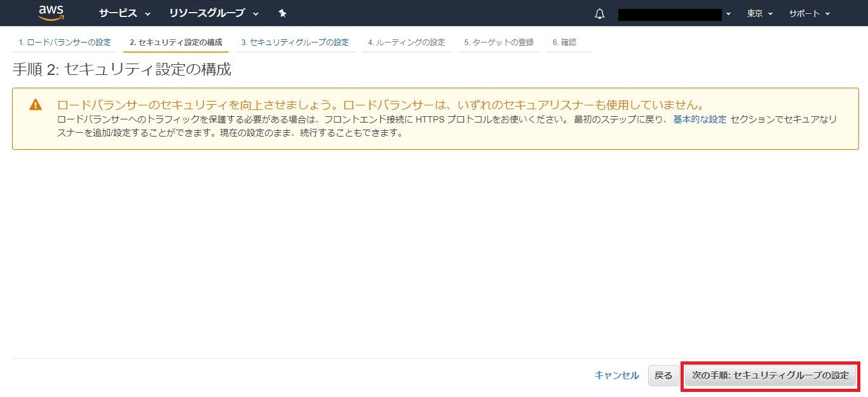Image resolution: width=868 pixels, height=397 pixels.
Task: Click 次の手順: セキュリティグループの設定 button
Action: 770,375
